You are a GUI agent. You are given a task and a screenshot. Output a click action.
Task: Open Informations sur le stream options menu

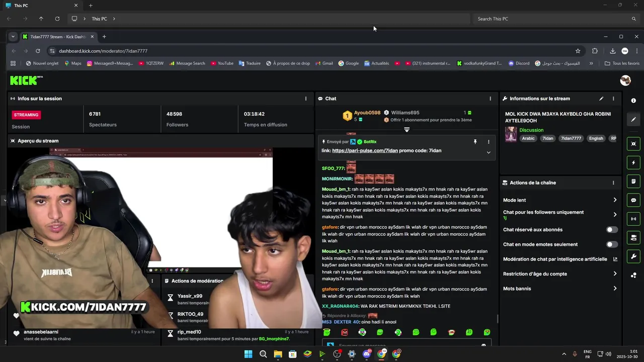pos(613,99)
